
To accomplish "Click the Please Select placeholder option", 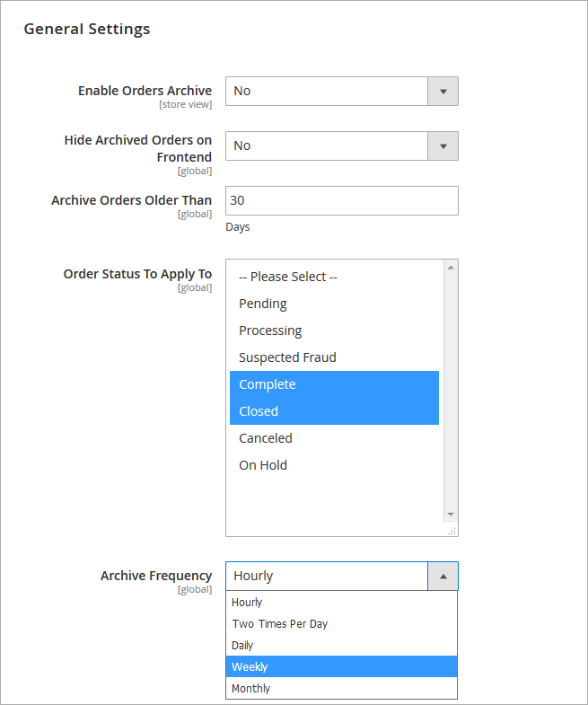I will click(288, 277).
